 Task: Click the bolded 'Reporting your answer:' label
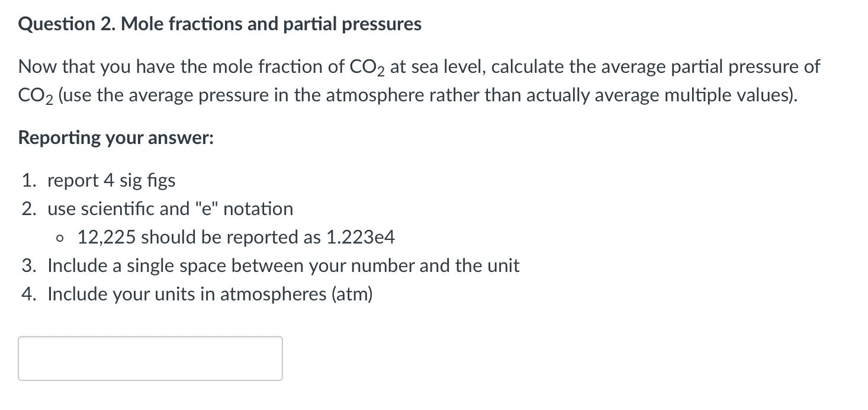click(115, 137)
